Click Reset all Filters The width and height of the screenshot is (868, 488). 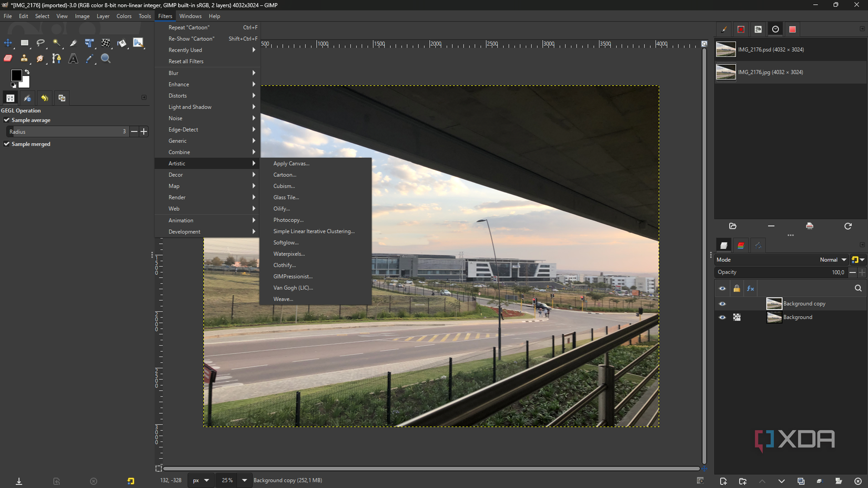point(186,61)
